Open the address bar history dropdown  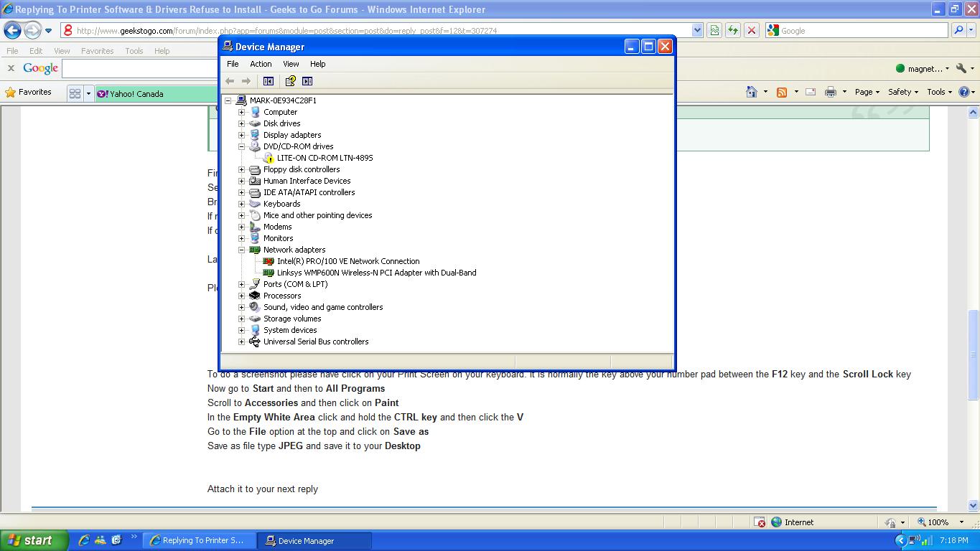pos(696,30)
